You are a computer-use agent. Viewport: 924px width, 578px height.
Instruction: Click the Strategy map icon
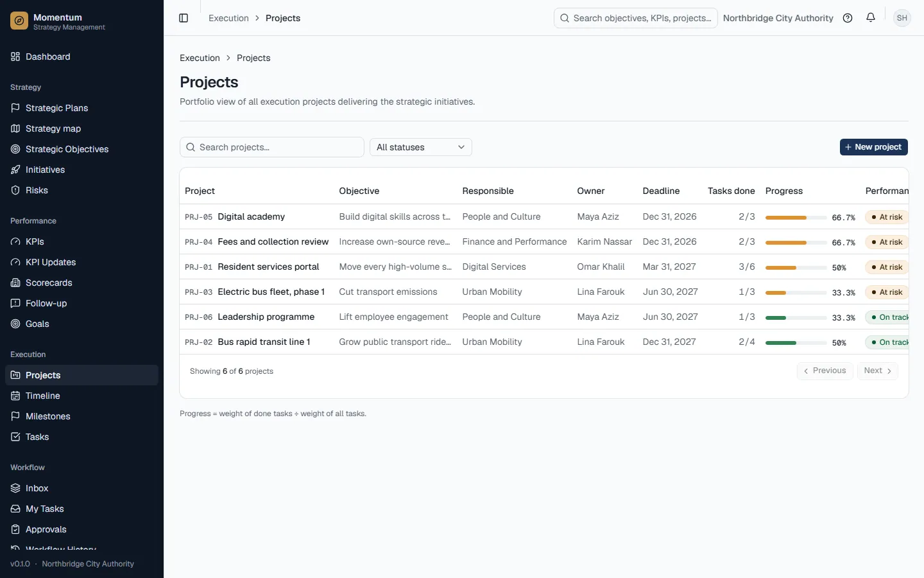[15, 128]
